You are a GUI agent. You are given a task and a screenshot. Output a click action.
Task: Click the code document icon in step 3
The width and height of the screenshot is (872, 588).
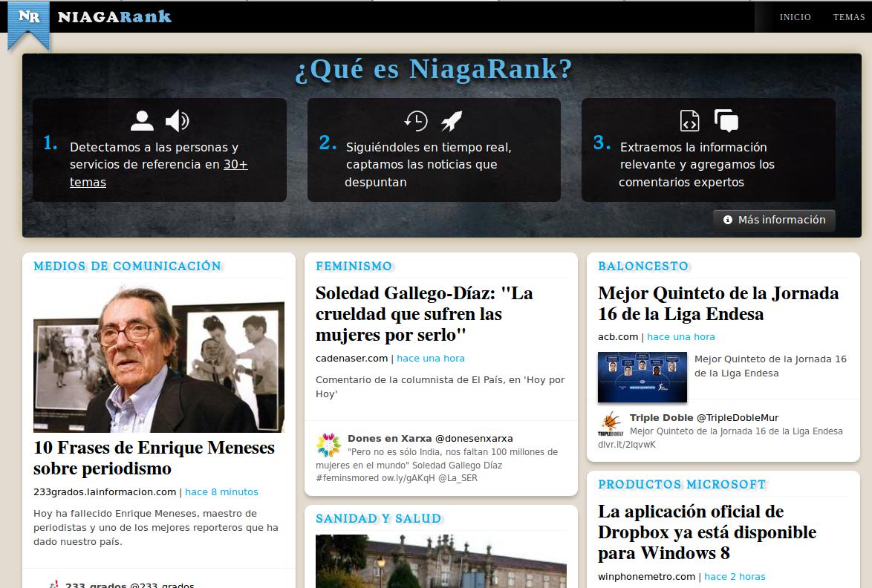(x=690, y=120)
